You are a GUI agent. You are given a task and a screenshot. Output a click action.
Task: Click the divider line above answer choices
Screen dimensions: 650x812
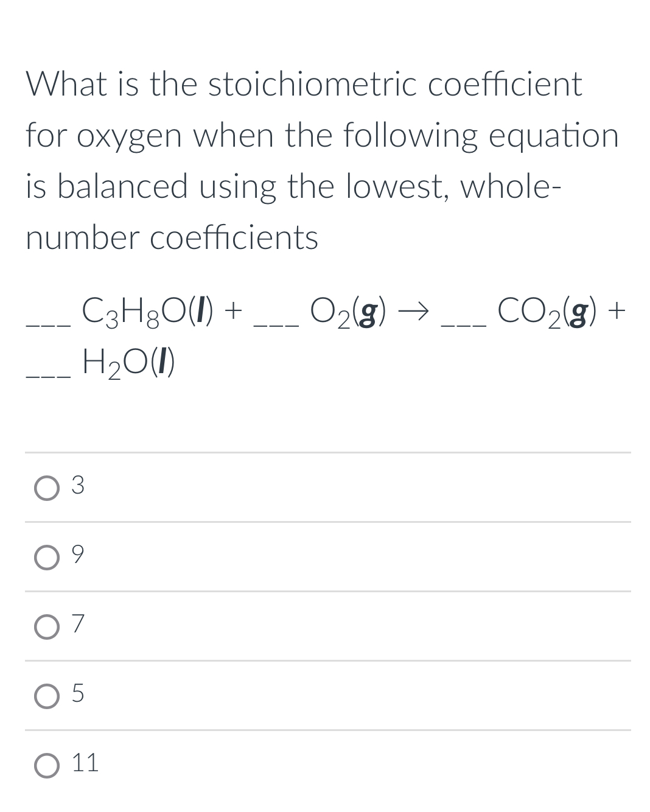(x=325, y=453)
